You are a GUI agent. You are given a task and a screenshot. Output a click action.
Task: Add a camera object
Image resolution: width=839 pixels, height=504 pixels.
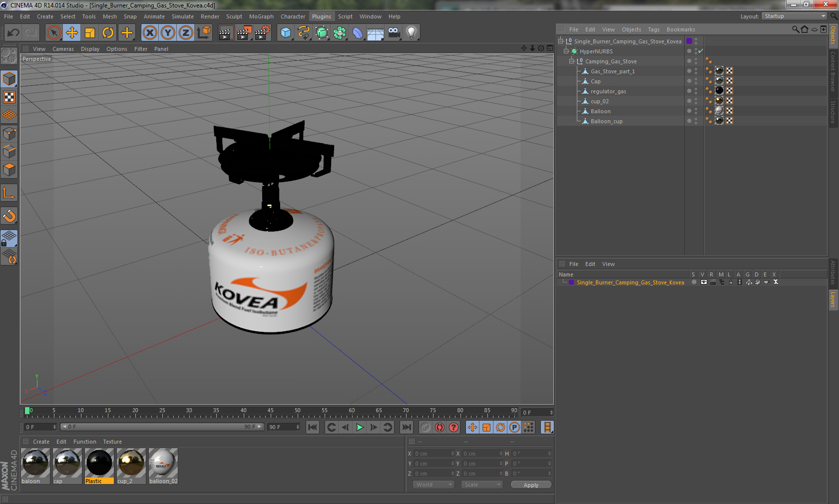coord(394,33)
